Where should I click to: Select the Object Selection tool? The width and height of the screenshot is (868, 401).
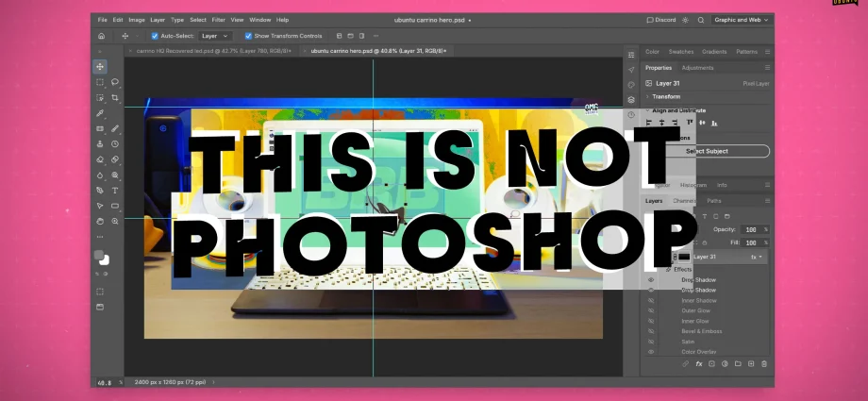[x=100, y=97]
